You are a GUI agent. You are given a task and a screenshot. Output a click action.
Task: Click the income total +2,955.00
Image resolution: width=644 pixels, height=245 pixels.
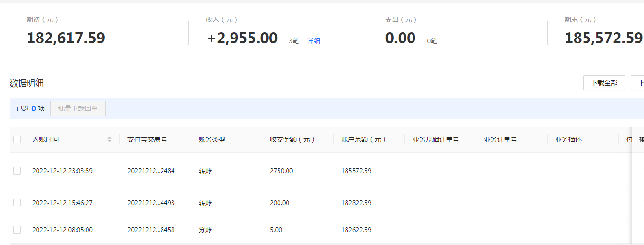242,38
